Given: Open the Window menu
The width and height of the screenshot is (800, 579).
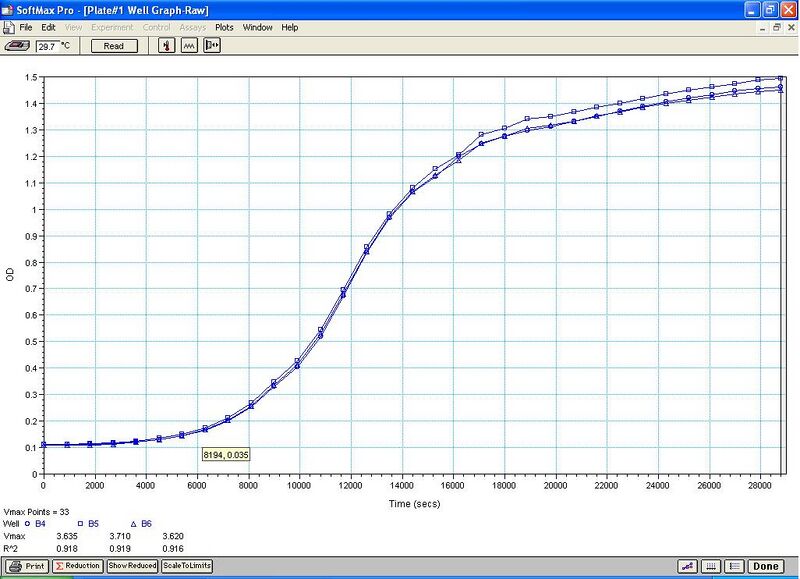Looking at the screenshot, I should pyautogui.click(x=257, y=27).
